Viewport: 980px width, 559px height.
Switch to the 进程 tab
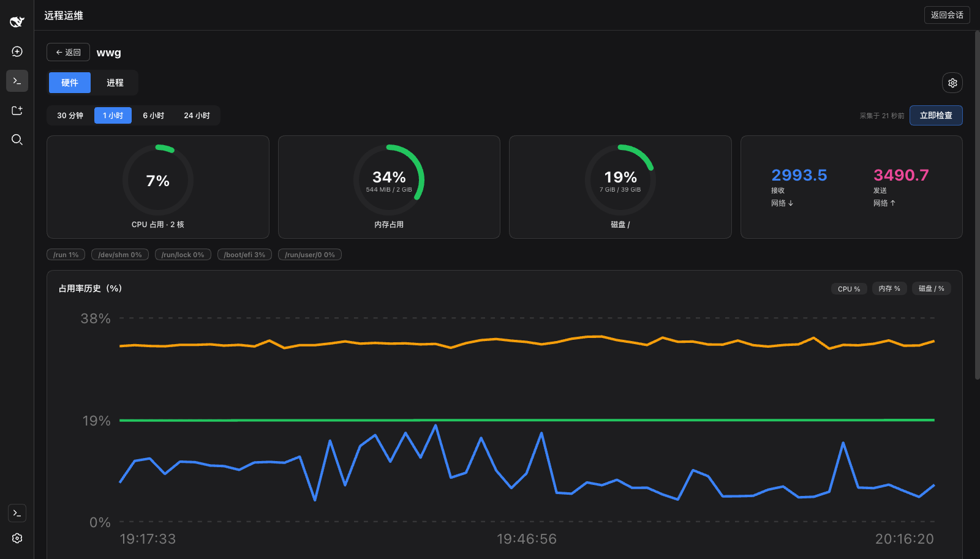click(x=115, y=83)
